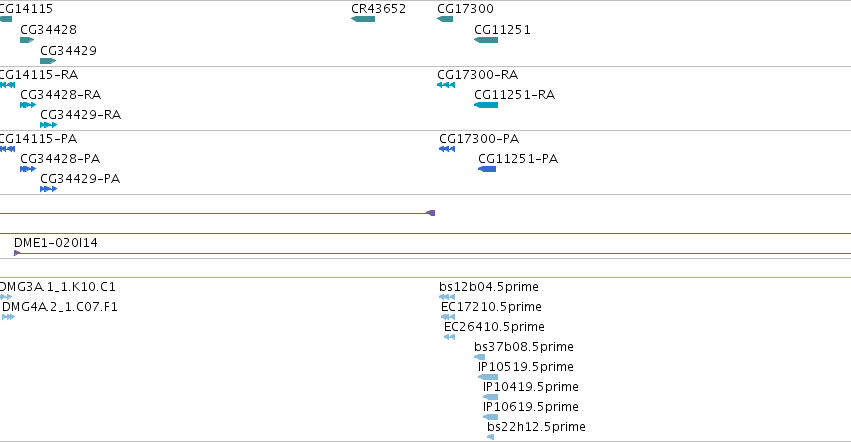Click the CG17300-RA label text
The width and height of the screenshot is (851, 442).
478,74
